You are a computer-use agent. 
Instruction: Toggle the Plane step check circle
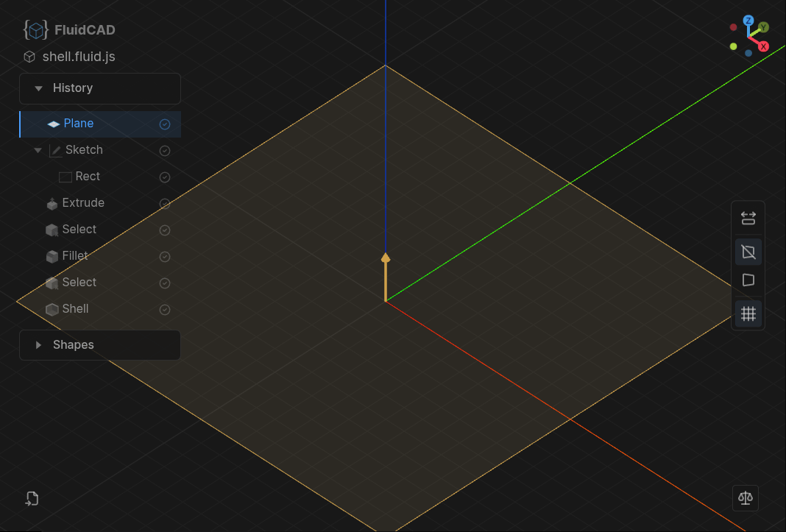pyautogui.click(x=164, y=124)
